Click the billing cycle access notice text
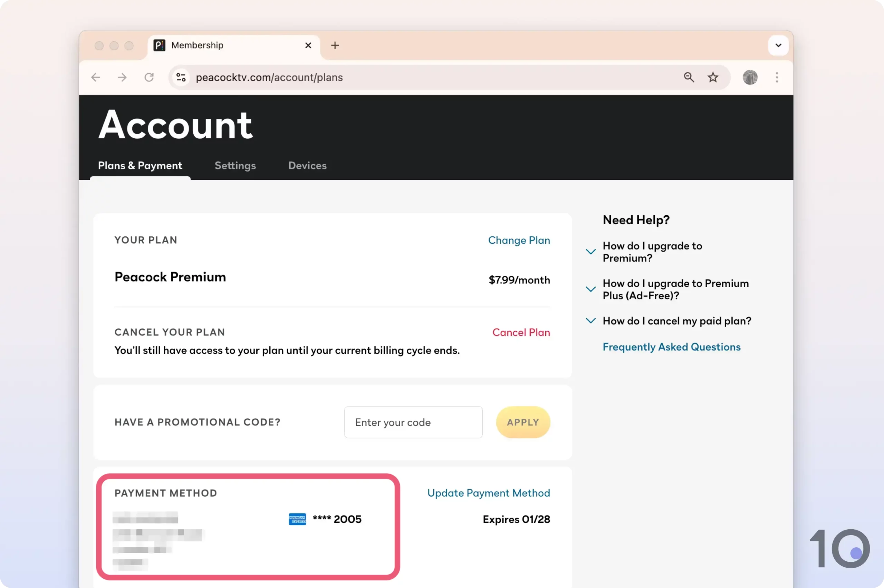 tap(287, 350)
